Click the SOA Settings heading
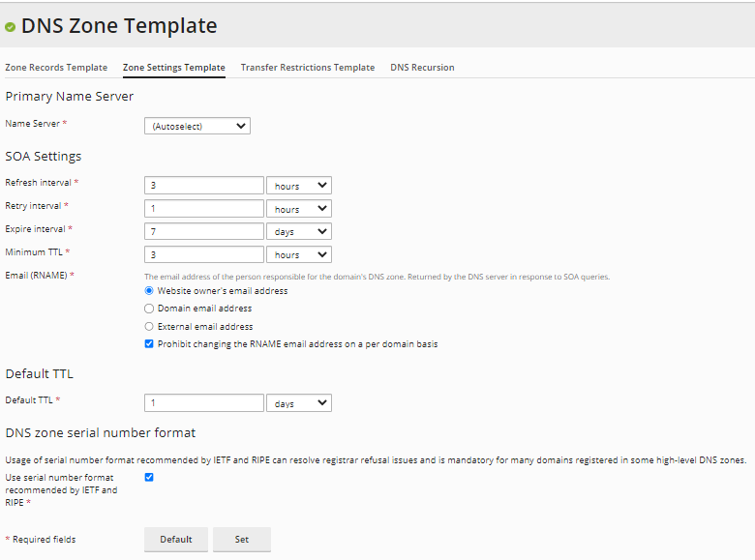 (x=44, y=157)
